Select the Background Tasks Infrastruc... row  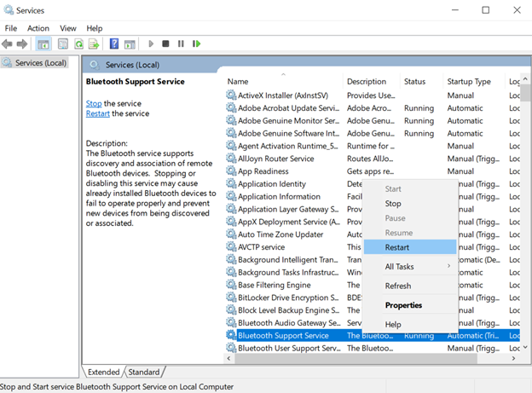pyautogui.click(x=373, y=272)
